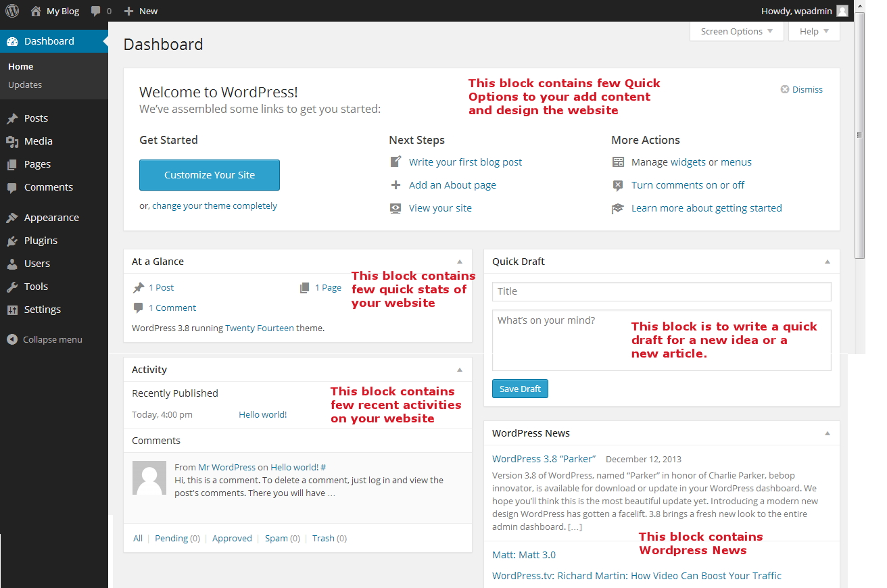
Task: Open the Appearance menu
Action: click(x=54, y=218)
